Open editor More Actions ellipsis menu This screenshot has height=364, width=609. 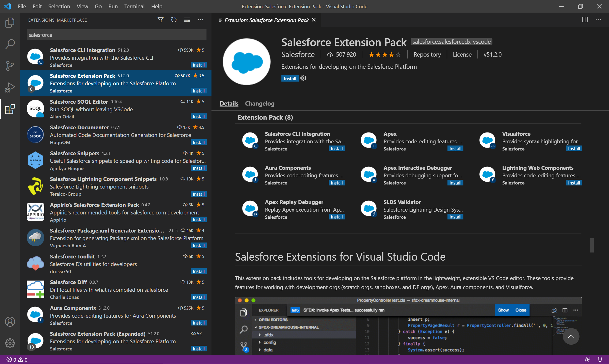pyautogui.click(x=598, y=20)
